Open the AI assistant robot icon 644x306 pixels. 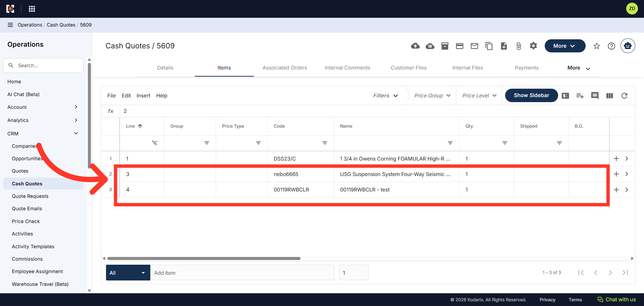click(x=628, y=46)
